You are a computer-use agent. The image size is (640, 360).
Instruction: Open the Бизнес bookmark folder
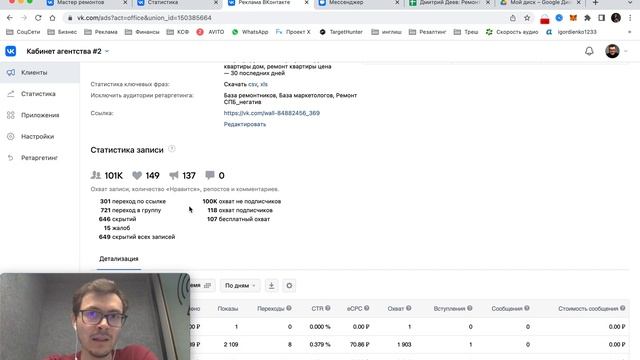[62, 32]
